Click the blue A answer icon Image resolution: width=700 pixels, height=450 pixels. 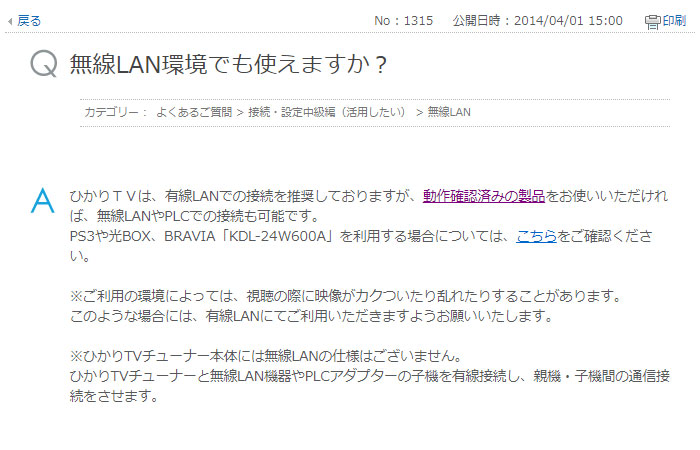point(42,200)
